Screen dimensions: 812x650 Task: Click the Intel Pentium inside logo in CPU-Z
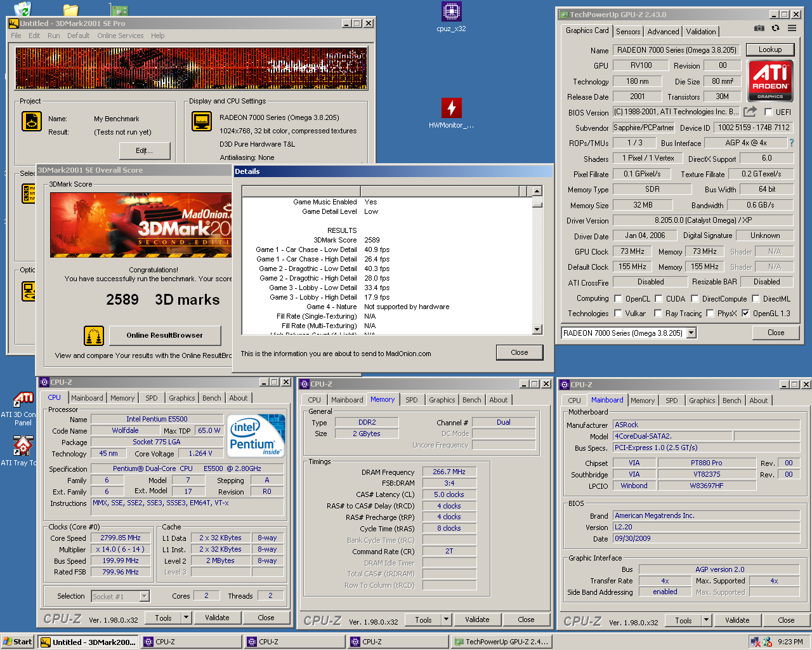tap(256, 435)
